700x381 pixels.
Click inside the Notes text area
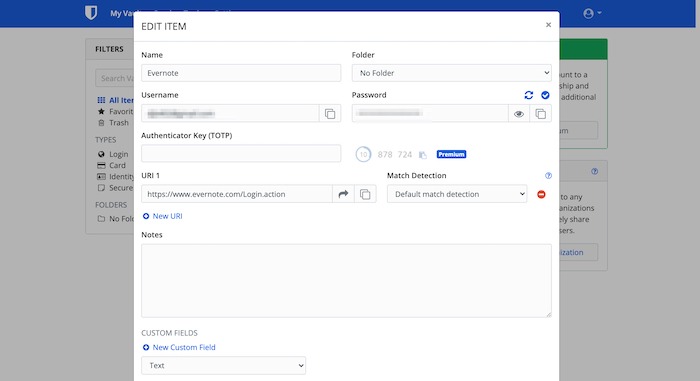pyautogui.click(x=346, y=281)
